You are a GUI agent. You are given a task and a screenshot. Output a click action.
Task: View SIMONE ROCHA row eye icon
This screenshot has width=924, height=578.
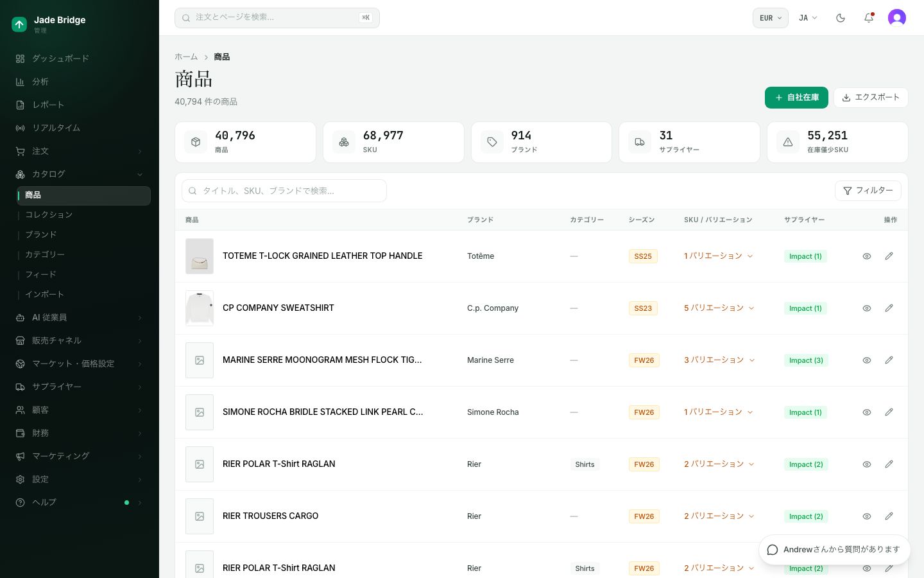coord(866,412)
